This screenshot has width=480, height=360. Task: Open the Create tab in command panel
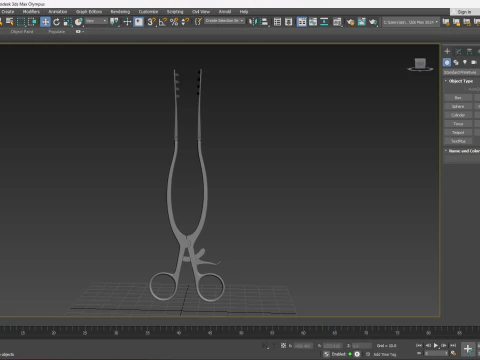pyautogui.click(x=447, y=51)
